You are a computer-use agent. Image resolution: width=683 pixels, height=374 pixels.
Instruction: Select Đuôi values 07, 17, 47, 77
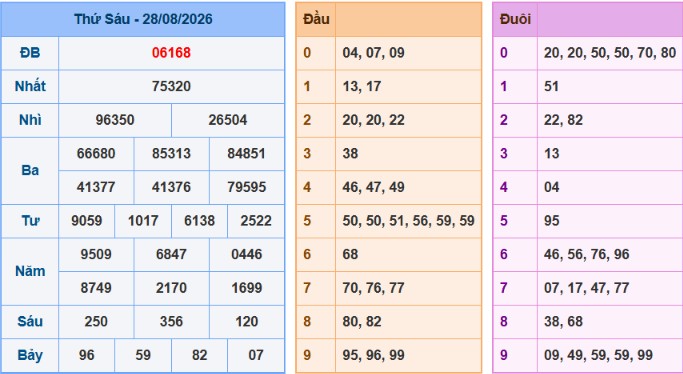pyautogui.click(x=586, y=287)
